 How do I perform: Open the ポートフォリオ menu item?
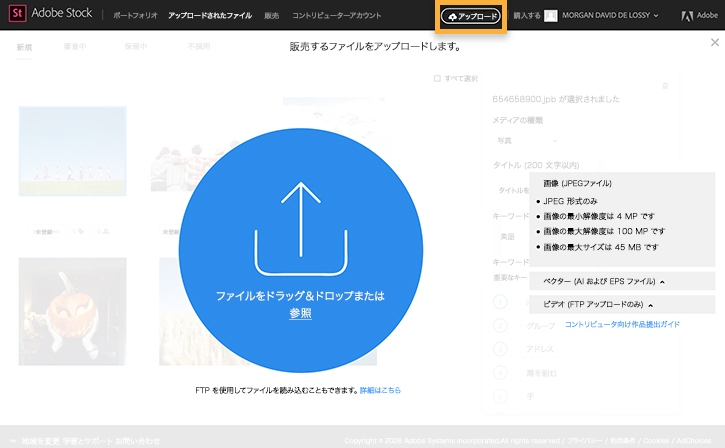(135, 16)
